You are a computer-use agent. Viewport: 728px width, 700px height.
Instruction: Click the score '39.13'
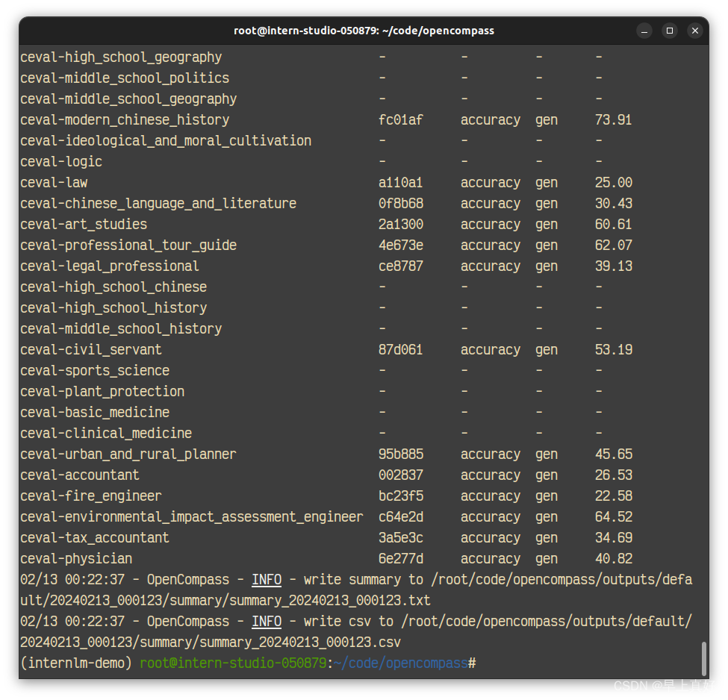pyautogui.click(x=613, y=266)
